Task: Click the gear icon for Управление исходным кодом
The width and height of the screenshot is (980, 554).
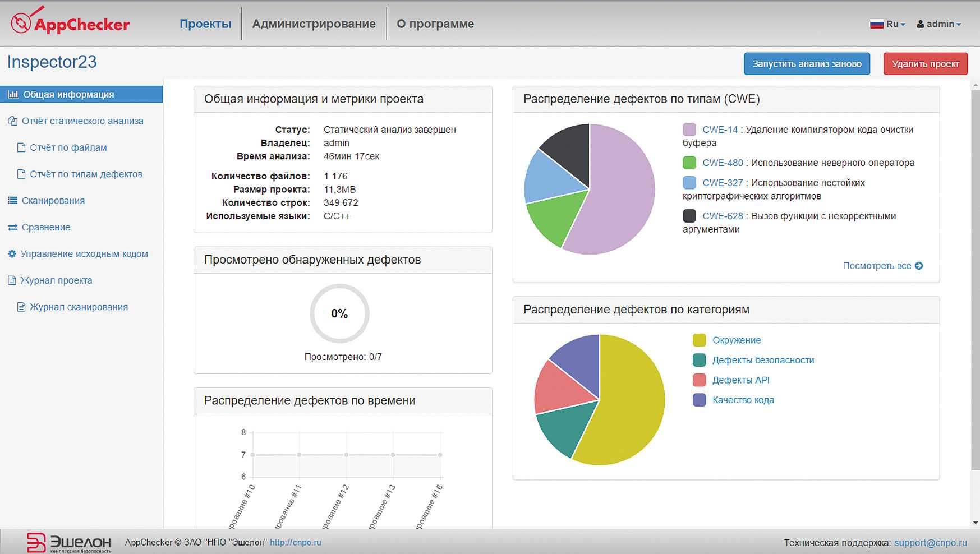Action: [x=12, y=254]
